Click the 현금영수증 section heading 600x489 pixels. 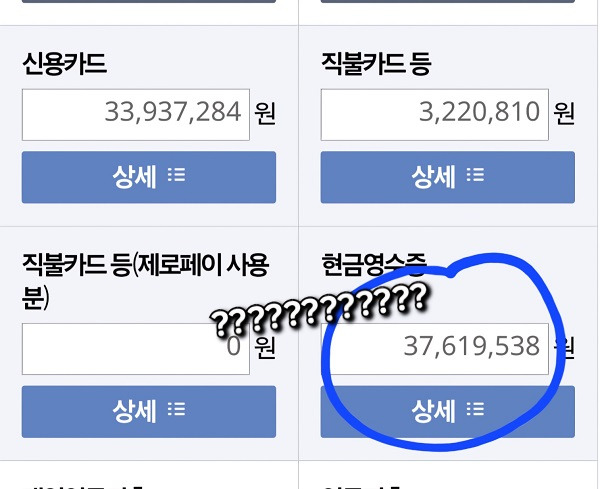374,265
